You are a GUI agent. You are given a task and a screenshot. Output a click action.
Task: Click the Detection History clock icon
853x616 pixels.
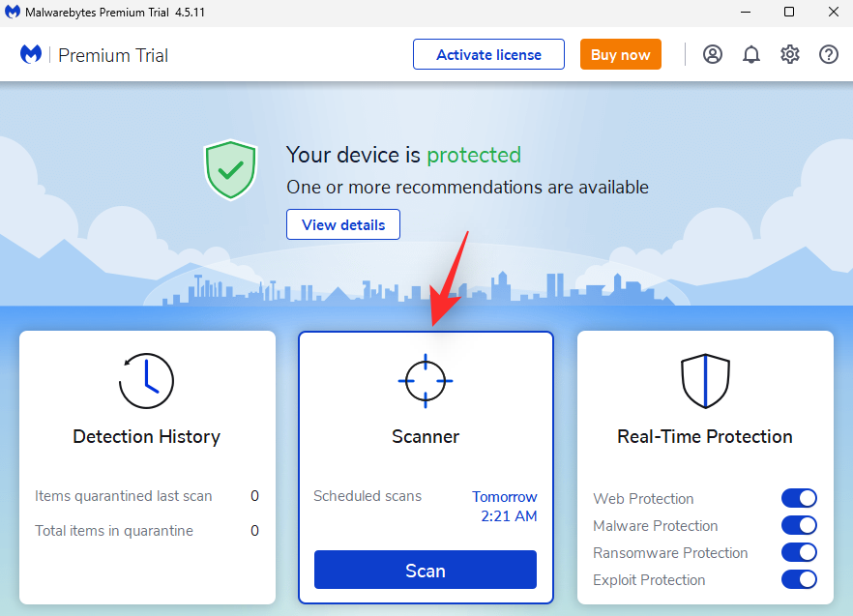[147, 381]
